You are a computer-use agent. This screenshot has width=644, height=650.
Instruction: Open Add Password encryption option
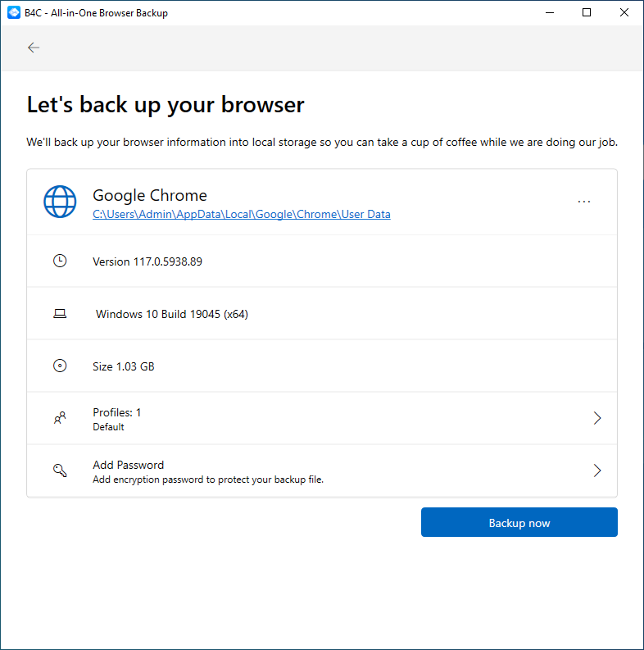tap(322, 471)
